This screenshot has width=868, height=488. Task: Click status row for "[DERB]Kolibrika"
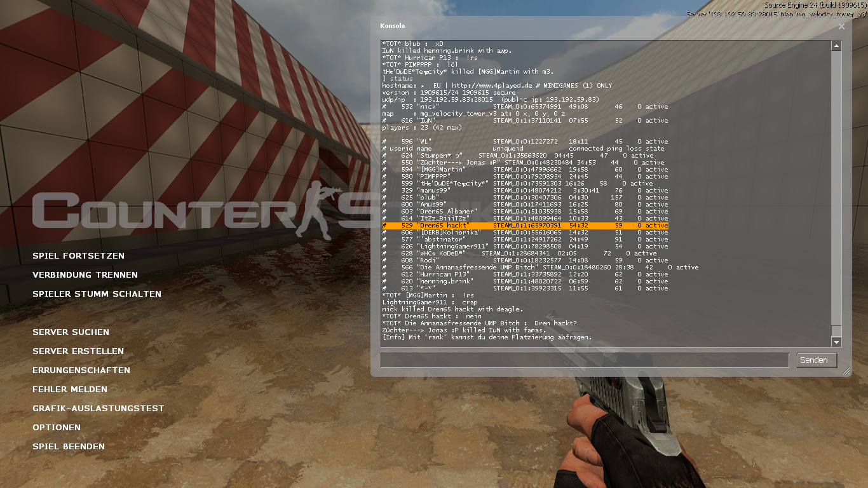525,233
